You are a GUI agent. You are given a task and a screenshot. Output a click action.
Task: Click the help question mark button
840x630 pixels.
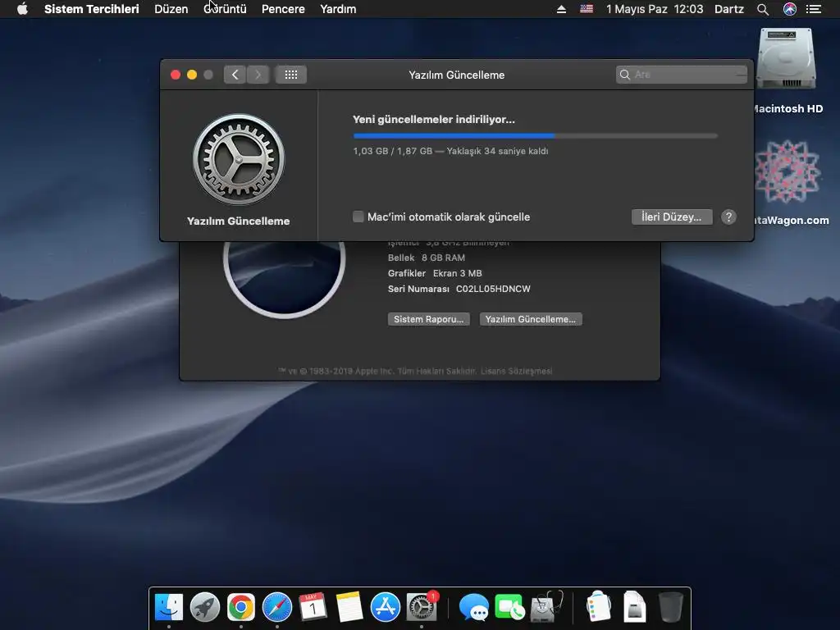728,217
